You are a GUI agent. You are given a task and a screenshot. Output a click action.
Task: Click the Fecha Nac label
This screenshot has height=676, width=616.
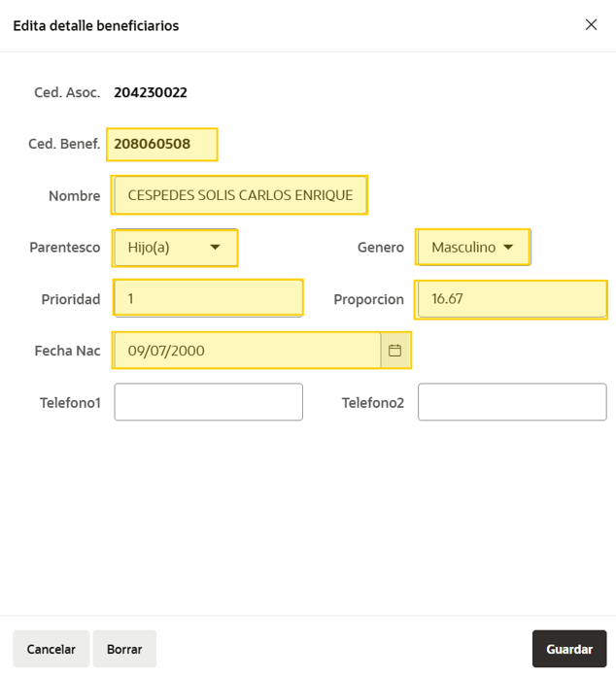(67, 351)
